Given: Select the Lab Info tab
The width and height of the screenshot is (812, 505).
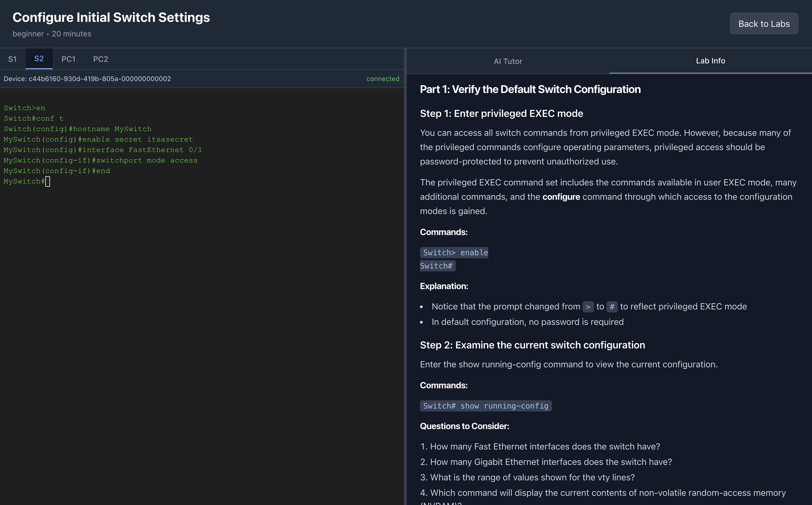Looking at the screenshot, I should point(710,61).
